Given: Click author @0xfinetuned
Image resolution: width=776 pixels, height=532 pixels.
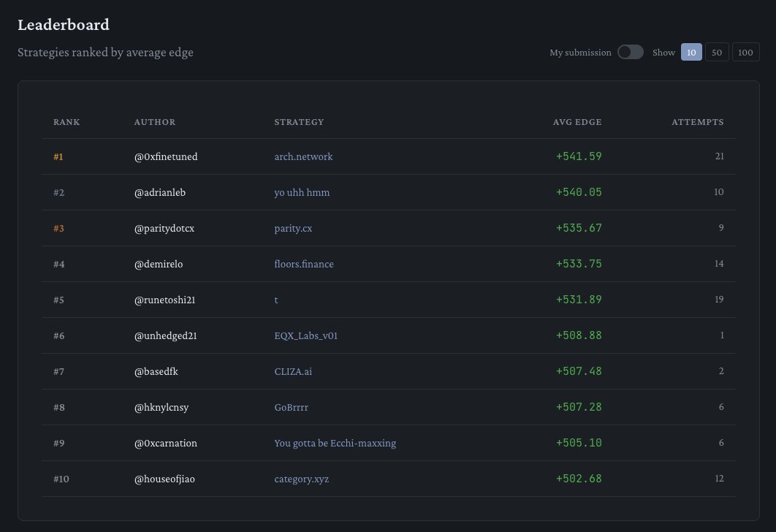Looking at the screenshot, I should (x=166, y=156).
